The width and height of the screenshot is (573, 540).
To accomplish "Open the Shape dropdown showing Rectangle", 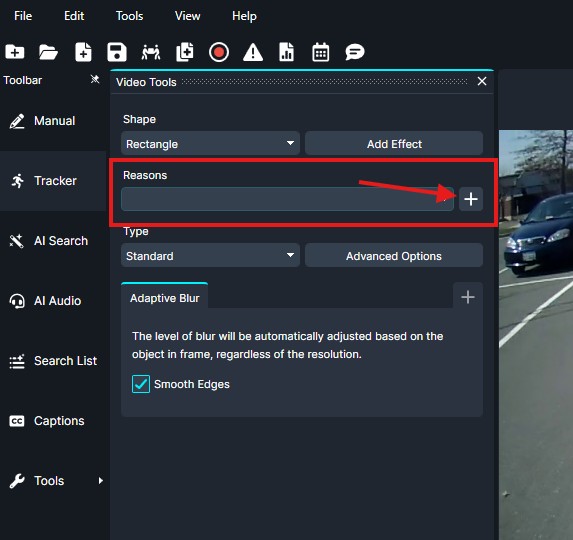I will click(210, 144).
